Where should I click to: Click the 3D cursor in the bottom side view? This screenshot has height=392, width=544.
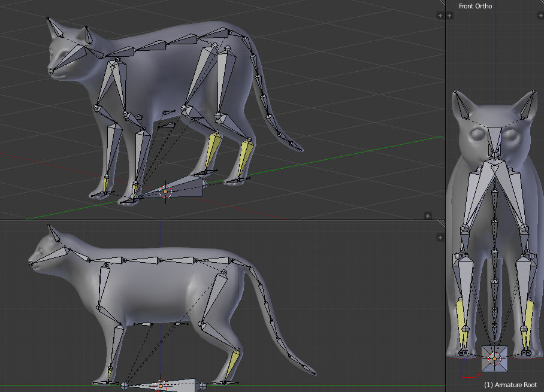(x=160, y=385)
